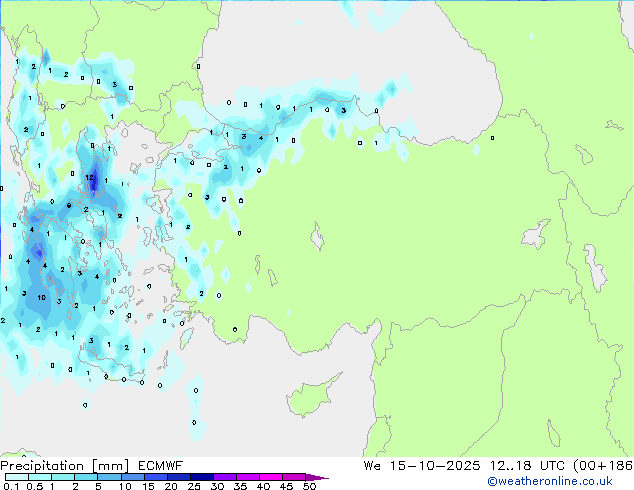Screen dimensions: 634x490
Task: Click the '12..18 UTC' time range text
Action: coord(526,466)
